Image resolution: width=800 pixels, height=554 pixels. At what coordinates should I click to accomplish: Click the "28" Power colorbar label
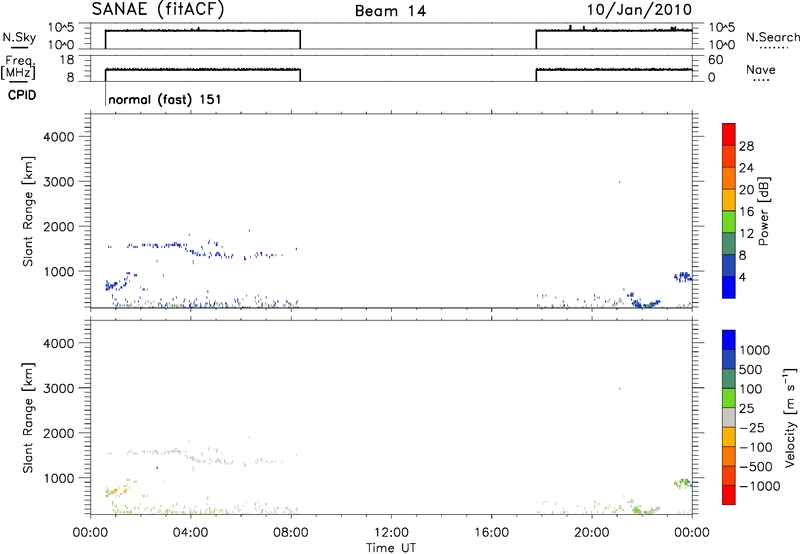click(746, 146)
